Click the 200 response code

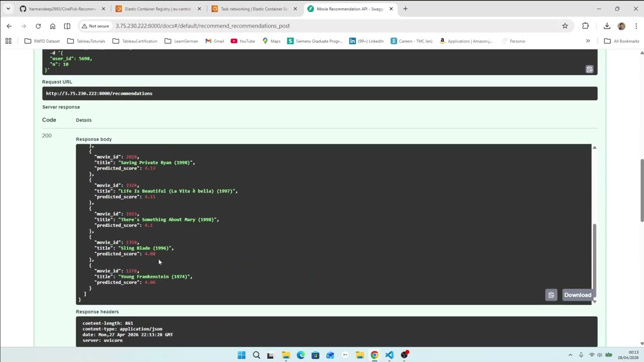[x=47, y=136]
